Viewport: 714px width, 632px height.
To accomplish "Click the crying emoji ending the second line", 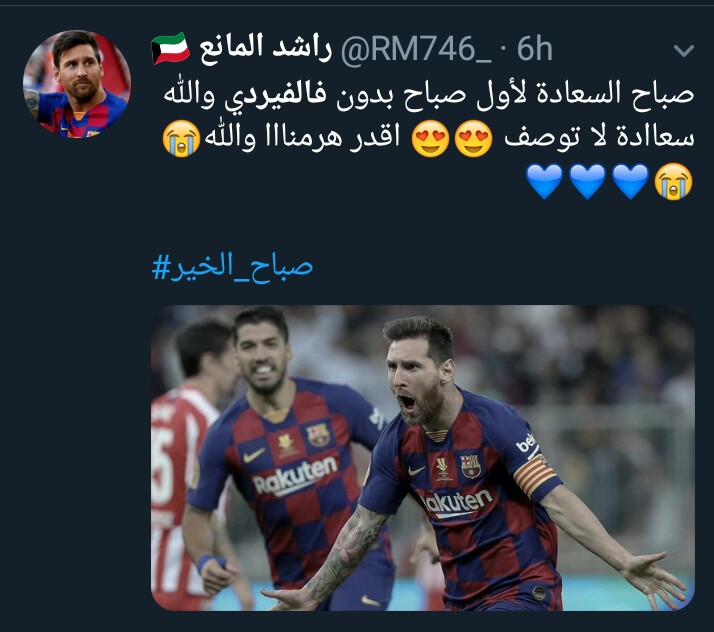I will click(181, 138).
